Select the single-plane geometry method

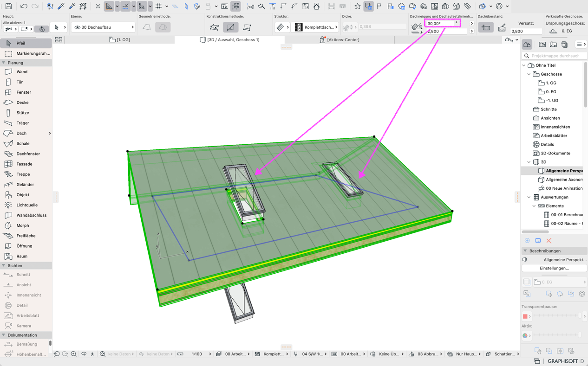[x=147, y=27]
